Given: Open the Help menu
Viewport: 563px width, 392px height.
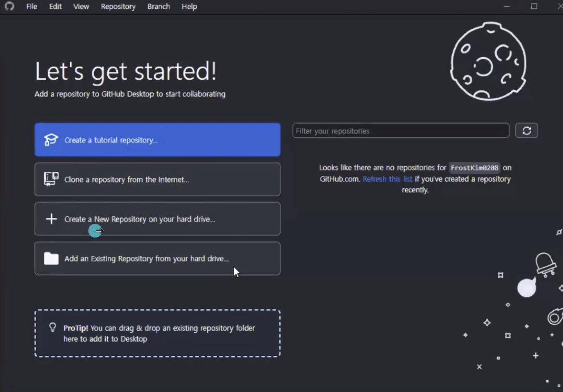Looking at the screenshot, I should pos(189,7).
